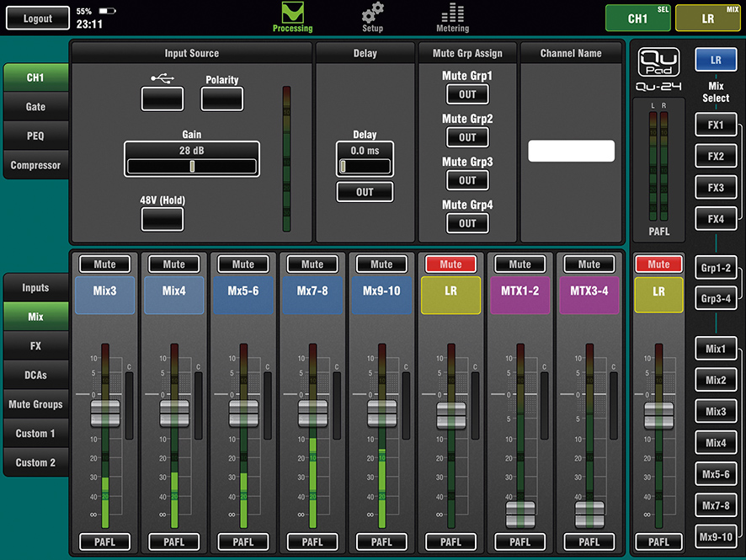Click the Mix3 fader cap
Viewport: 746px width, 560px height.
point(105,413)
